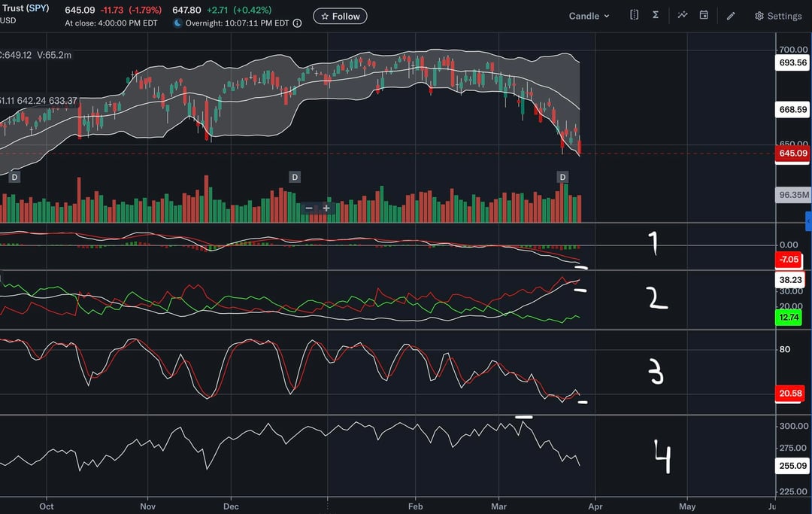The width and height of the screenshot is (812, 514).
Task: Click the zoom in plus button
Action: coord(326,208)
